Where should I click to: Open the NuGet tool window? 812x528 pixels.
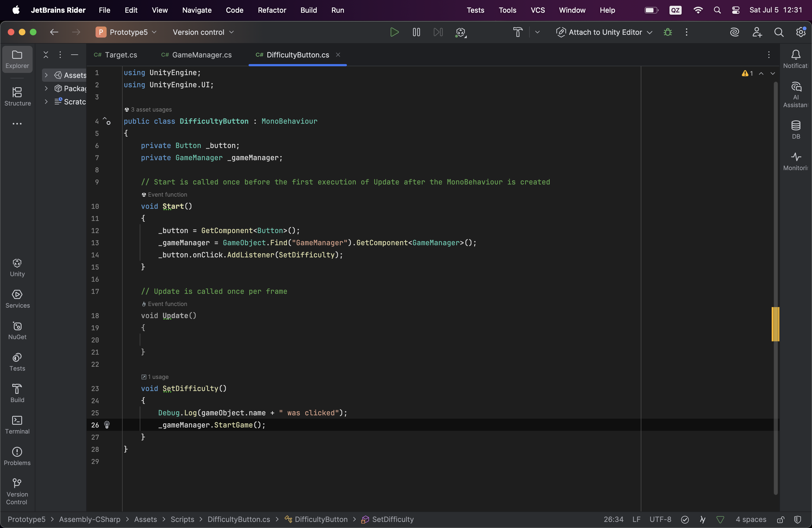17,330
